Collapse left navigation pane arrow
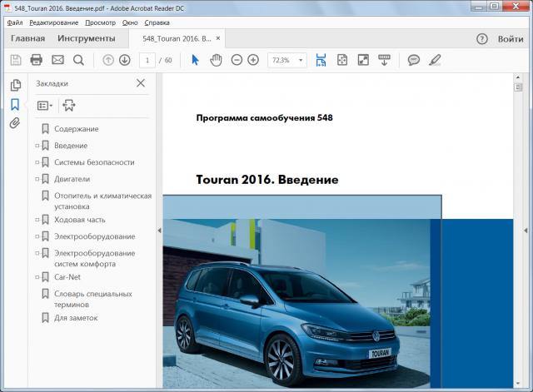 click(x=159, y=231)
